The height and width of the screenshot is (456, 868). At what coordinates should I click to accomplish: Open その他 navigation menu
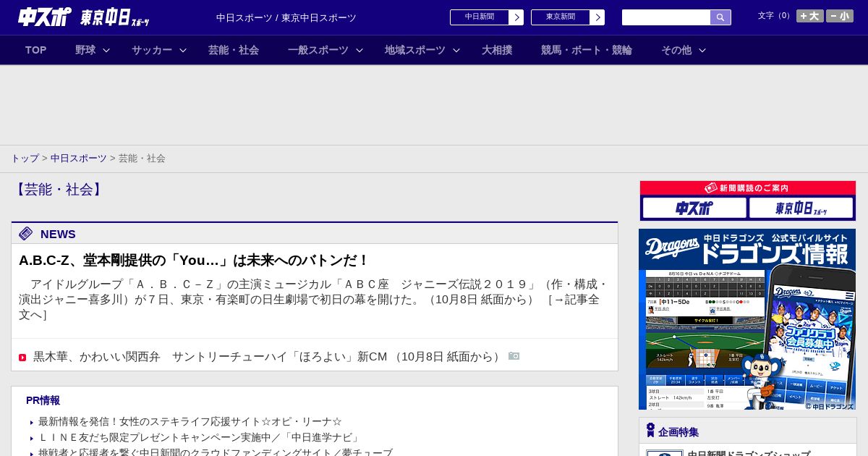(x=676, y=50)
